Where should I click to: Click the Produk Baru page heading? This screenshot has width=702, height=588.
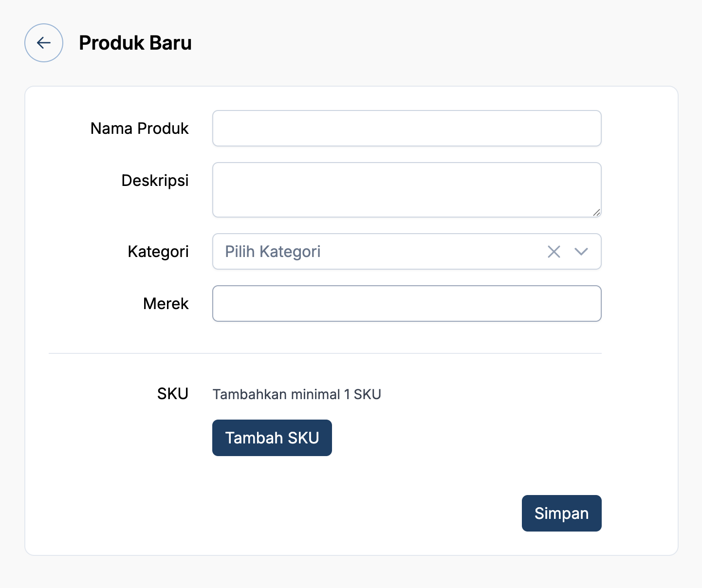coord(135,43)
